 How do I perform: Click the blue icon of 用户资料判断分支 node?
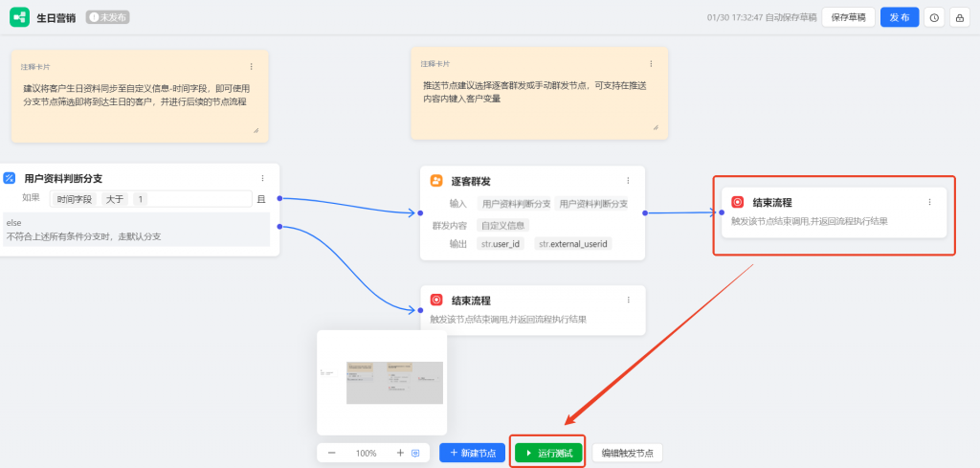(x=10, y=178)
